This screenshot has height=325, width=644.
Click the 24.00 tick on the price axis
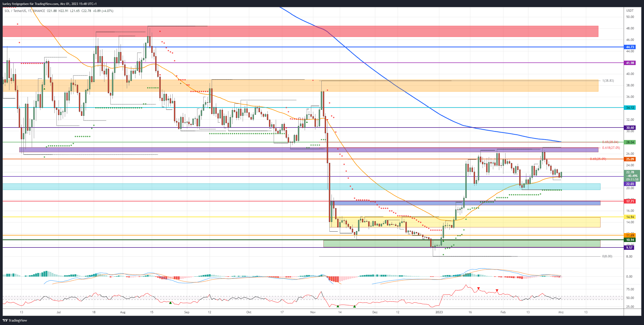coord(630,165)
